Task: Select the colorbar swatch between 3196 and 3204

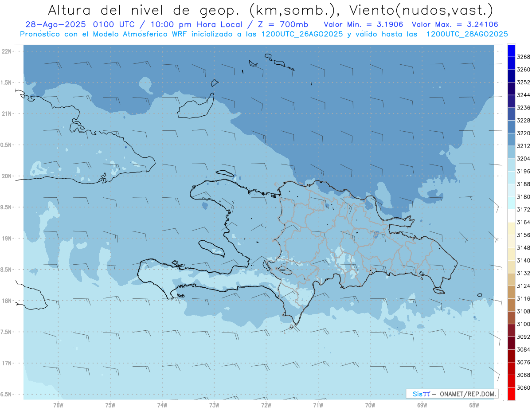Action: click(x=511, y=165)
